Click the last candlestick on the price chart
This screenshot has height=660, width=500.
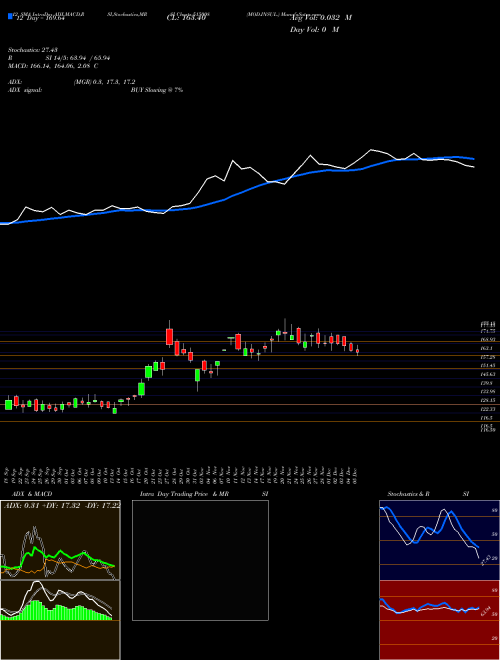tap(357, 351)
